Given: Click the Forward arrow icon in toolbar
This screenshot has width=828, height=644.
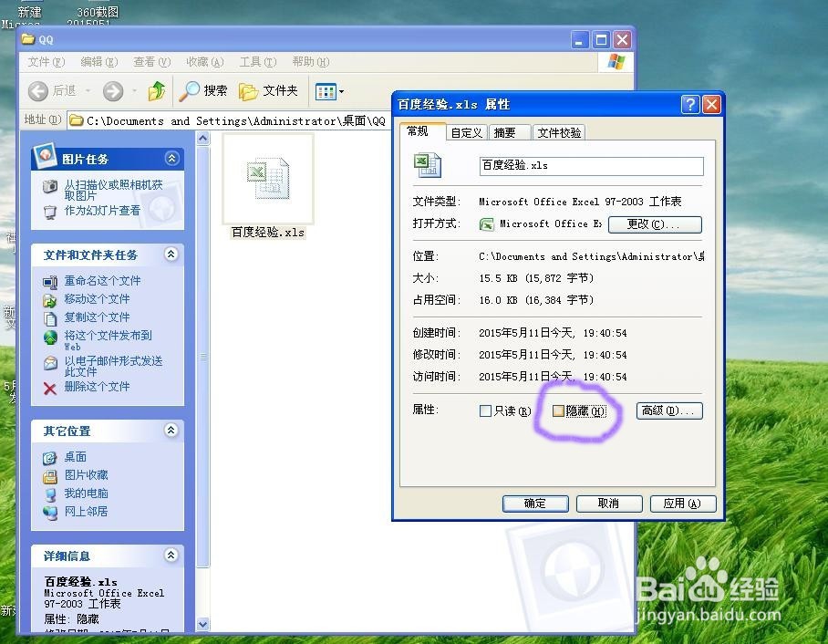Looking at the screenshot, I should coord(112,91).
